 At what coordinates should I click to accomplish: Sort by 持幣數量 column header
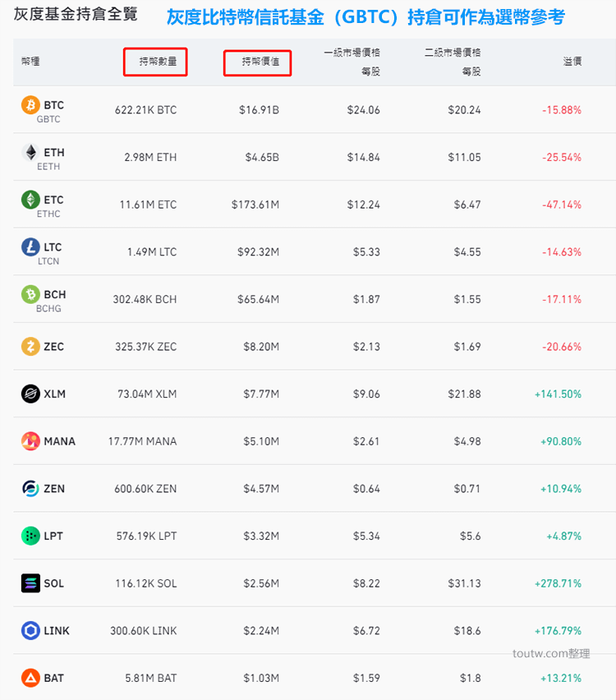pyautogui.click(x=158, y=61)
